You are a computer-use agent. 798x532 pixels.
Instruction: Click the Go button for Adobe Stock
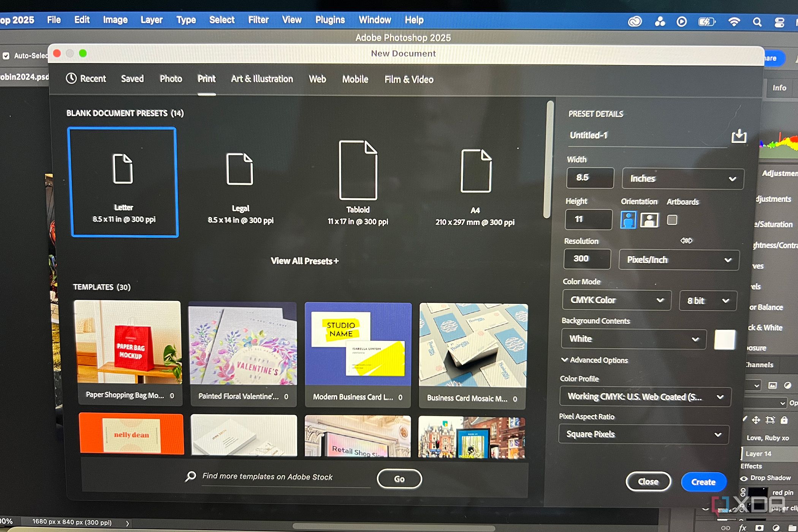(399, 479)
